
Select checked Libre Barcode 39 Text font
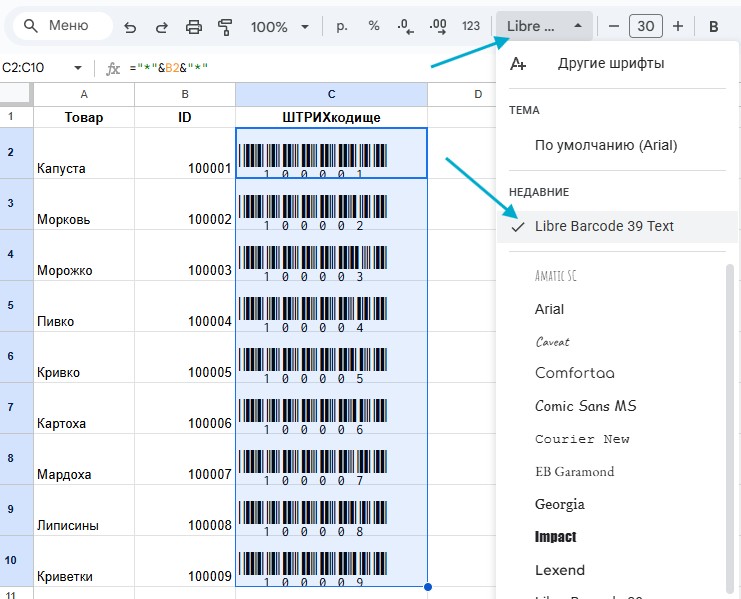[616, 226]
